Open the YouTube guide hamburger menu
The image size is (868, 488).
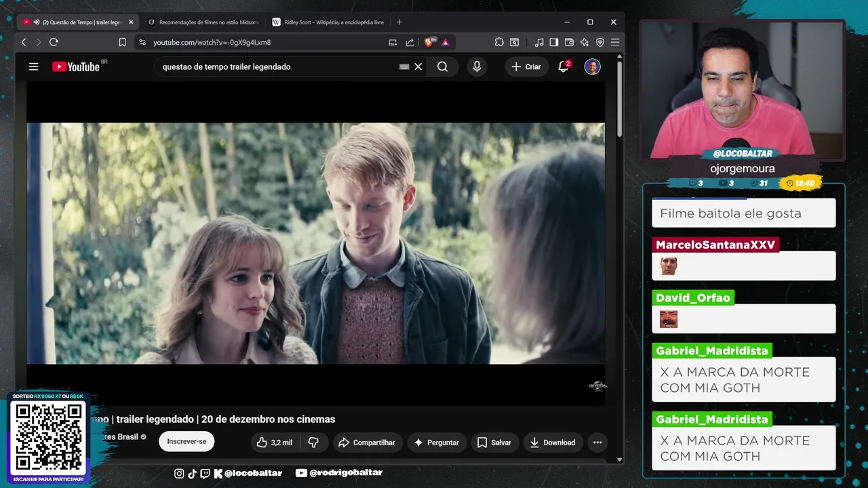33,66
